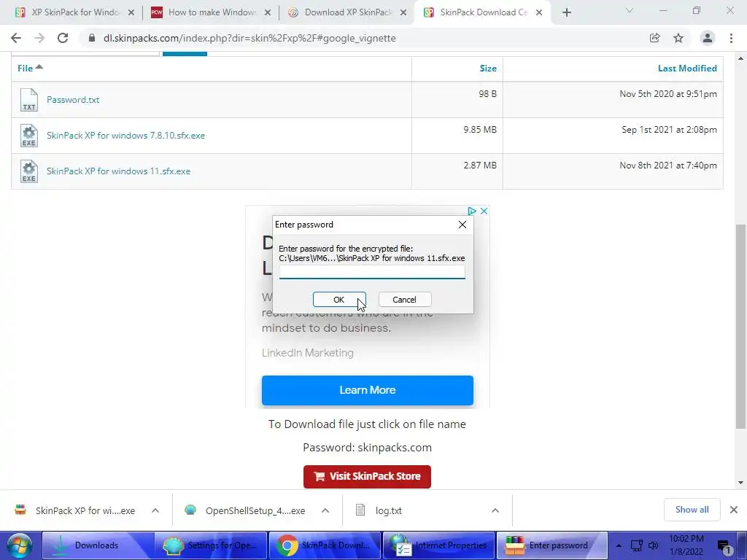747x560 pixels.
Task: Close the downloads bar
Action: tap(734, 510)
